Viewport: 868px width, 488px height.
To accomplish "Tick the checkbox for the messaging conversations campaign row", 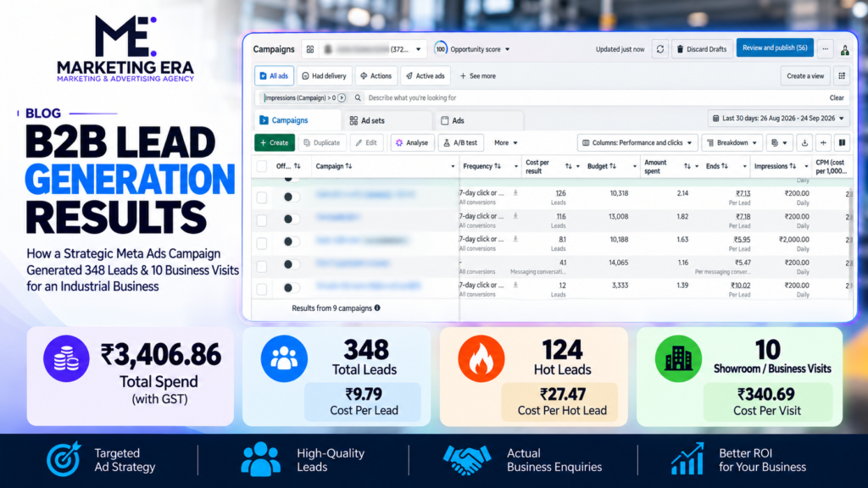I will (262, 267).
